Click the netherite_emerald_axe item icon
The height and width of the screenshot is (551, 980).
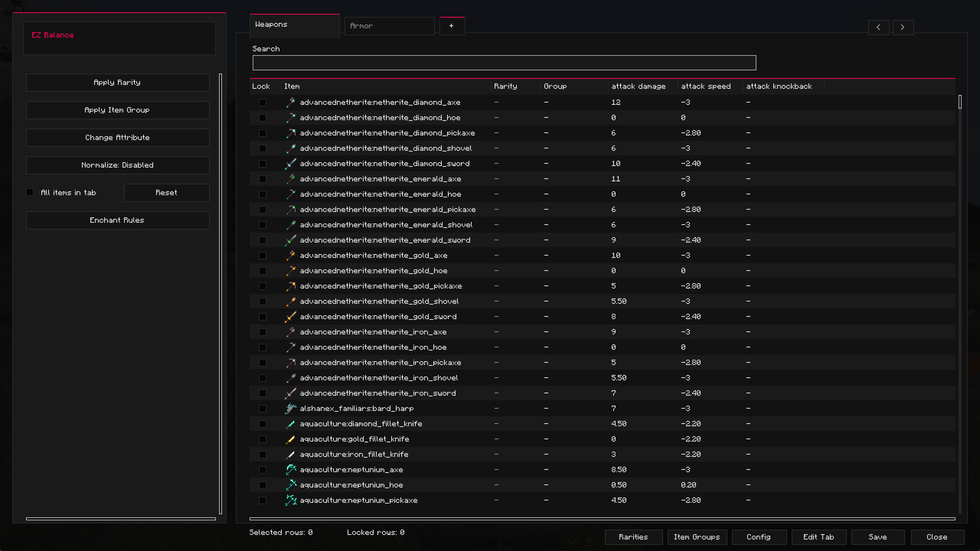pos(291,179)
